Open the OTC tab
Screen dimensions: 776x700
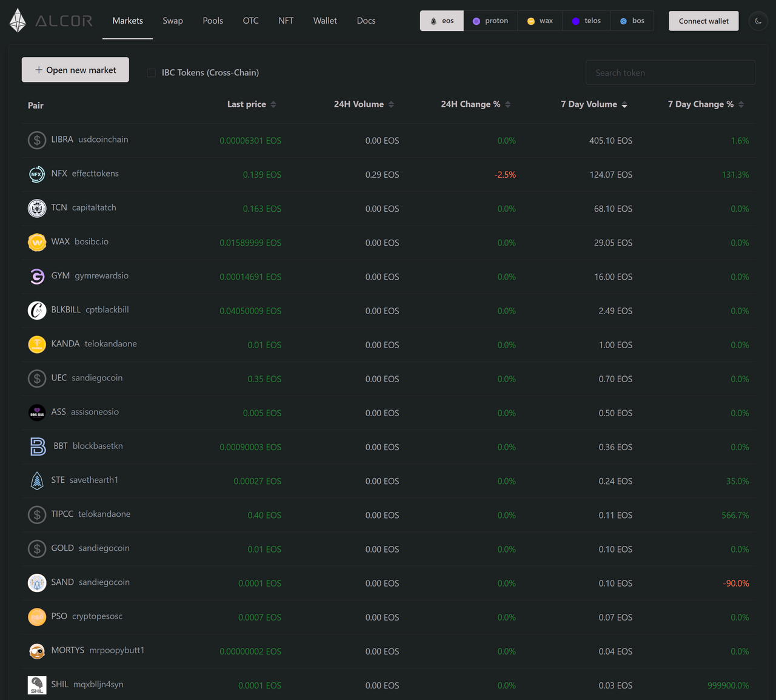click(250, 21)
